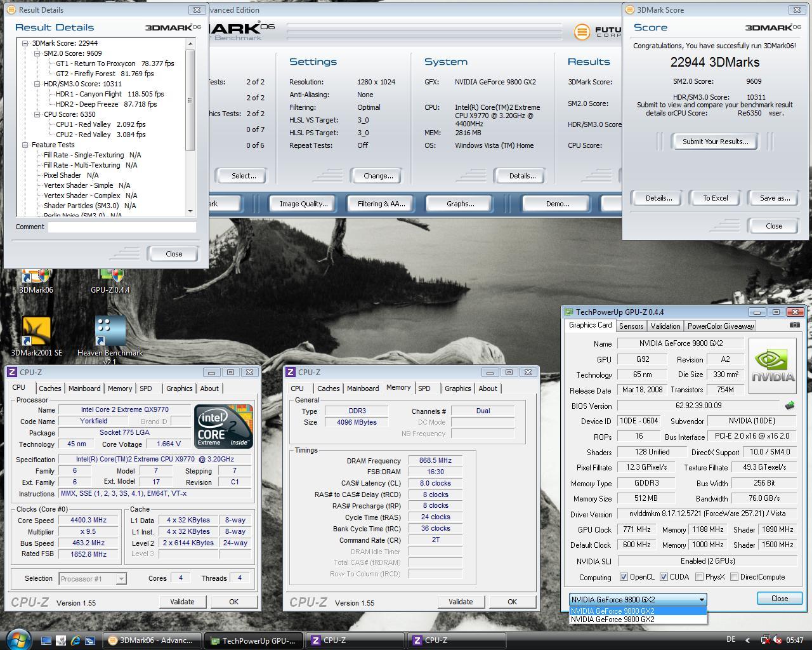Click the GPU-Z title bar icon

coord(568,312)
